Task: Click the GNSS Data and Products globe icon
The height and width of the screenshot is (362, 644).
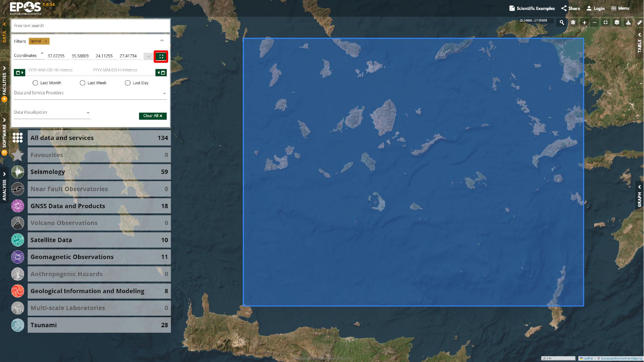Action: click(x=17, y=206)
